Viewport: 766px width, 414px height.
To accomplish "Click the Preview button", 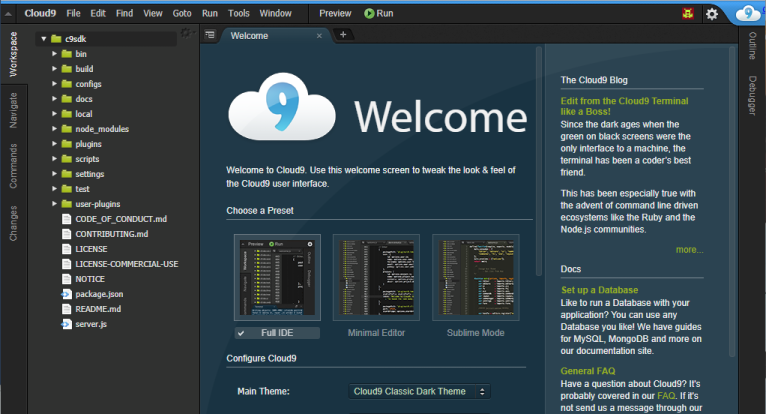I will click(x=335, y=14).
